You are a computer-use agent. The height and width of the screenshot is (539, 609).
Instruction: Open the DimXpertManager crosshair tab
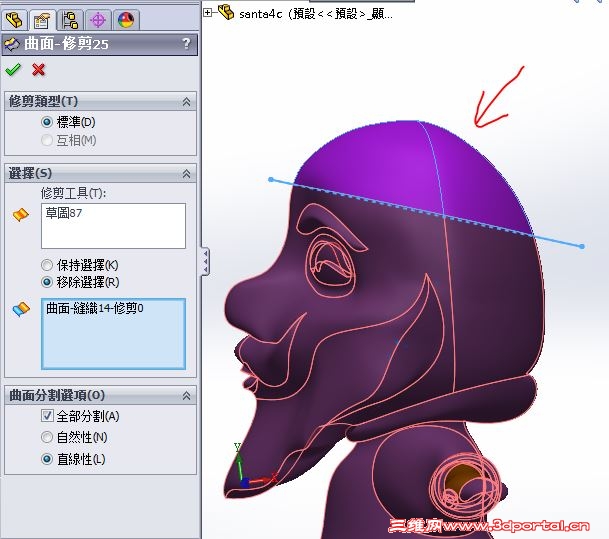pyautogui.click(x=98, y=20)
